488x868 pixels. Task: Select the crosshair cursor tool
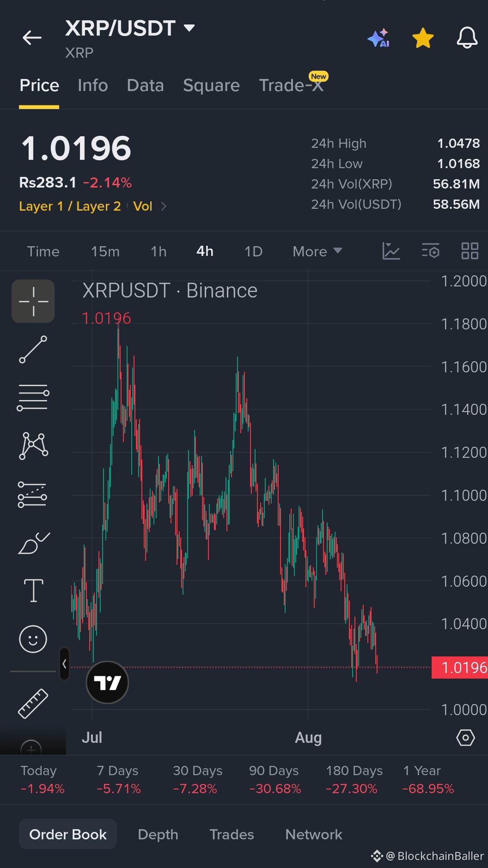pyautogui.click(x=33, y=301)
